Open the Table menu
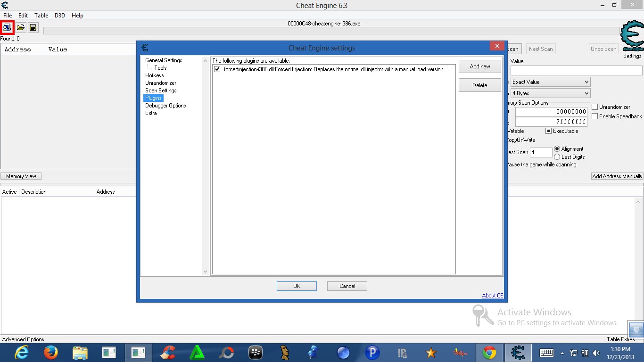 coord(41,15)
